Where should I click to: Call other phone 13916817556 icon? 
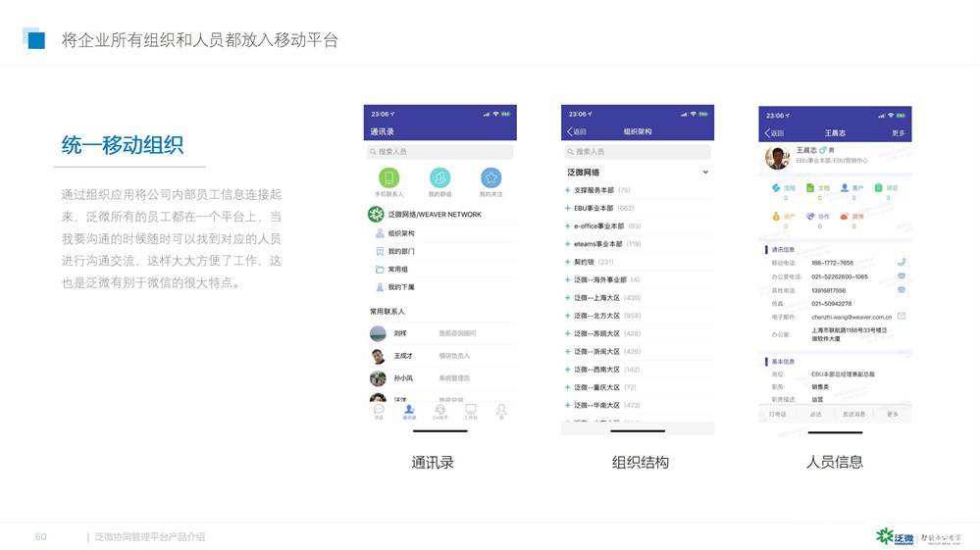(x=902, y=289)
